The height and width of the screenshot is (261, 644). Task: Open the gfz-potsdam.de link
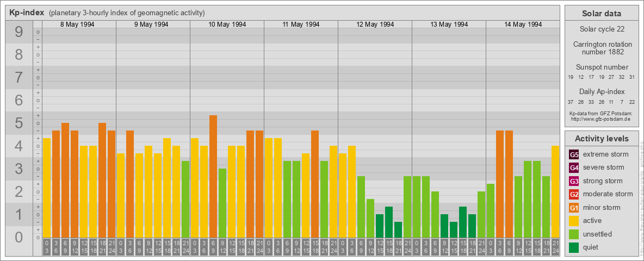click(600, 119)
